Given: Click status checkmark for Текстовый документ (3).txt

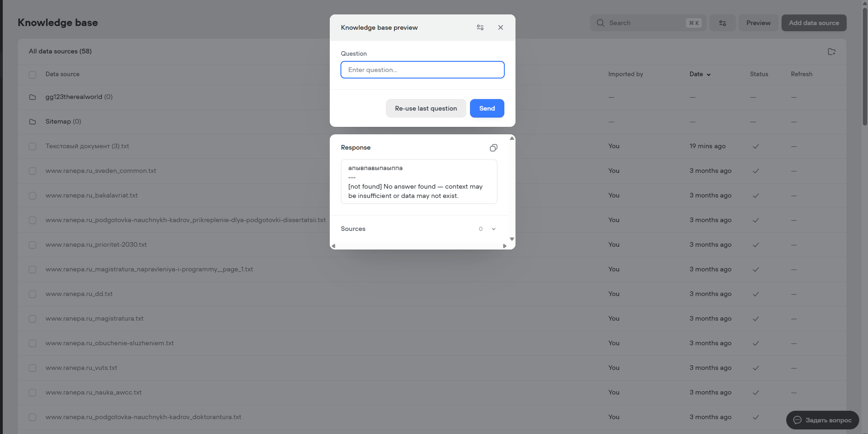Looking at the screenshot, I should [756, 146].
